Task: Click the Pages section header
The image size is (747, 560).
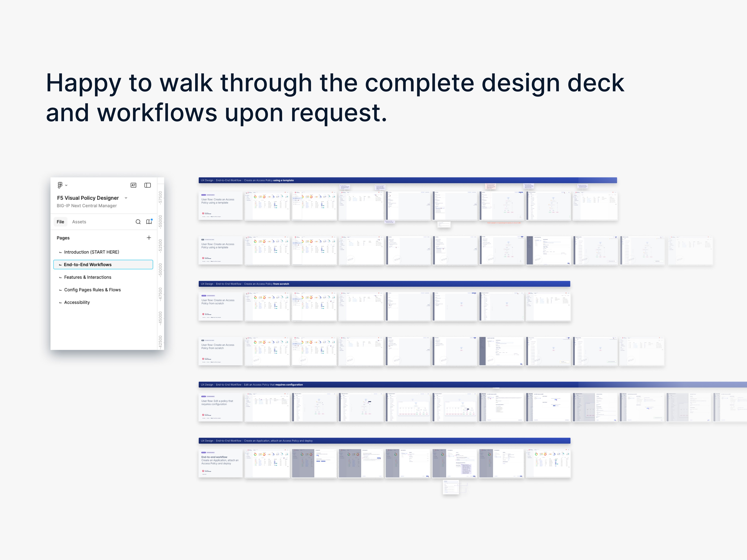Action: [x=63, y=238]
